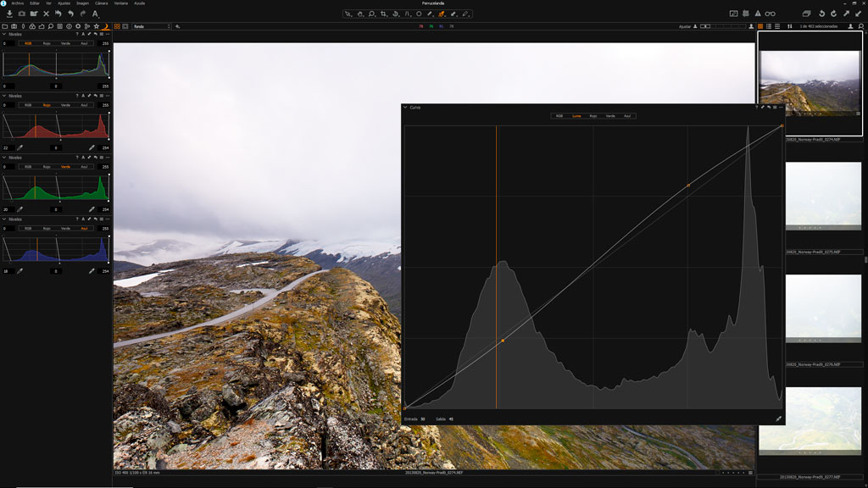This screenshot has width=868, height=488.
Task: Open the 'fondo' layer dropdown
Action: 150,26
